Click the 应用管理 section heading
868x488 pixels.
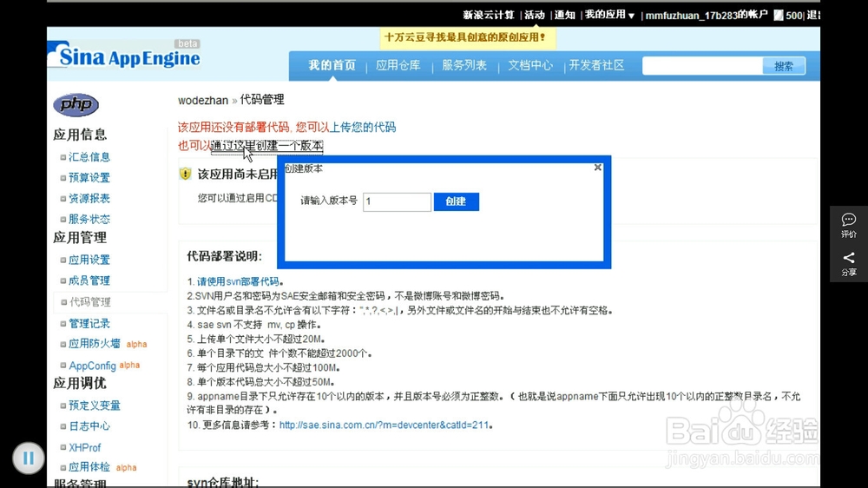point(80,237)
